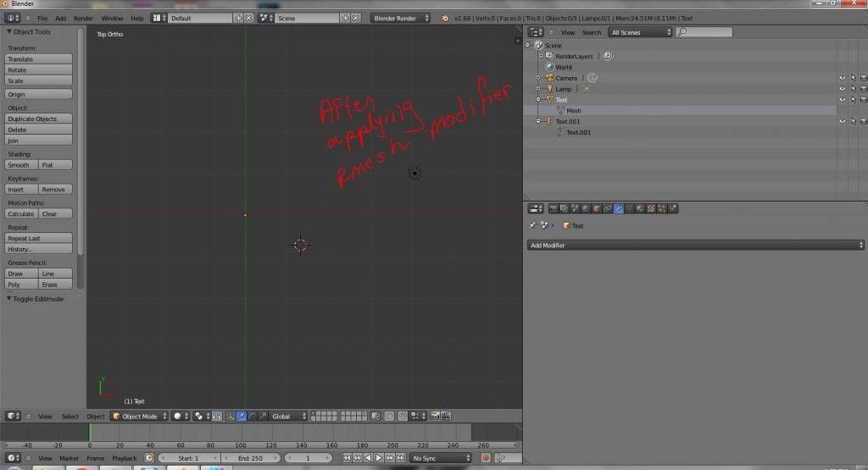Toggle selectability arrow for Camera

pos(853,78)
